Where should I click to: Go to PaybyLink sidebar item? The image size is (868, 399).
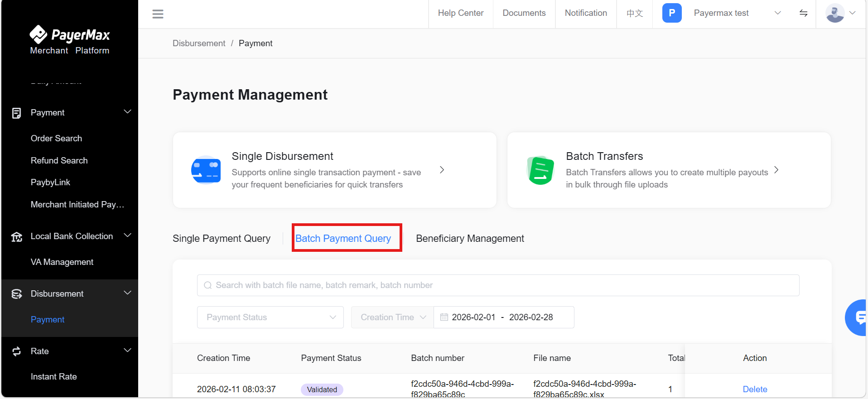click(50, 183)
